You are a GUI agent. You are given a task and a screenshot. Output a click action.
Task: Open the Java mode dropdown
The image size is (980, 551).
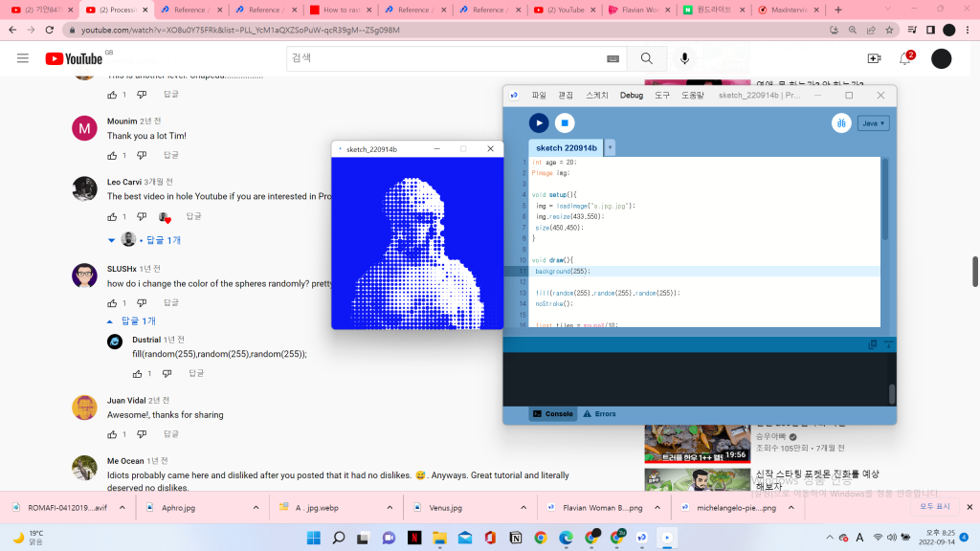coord(873,123)
